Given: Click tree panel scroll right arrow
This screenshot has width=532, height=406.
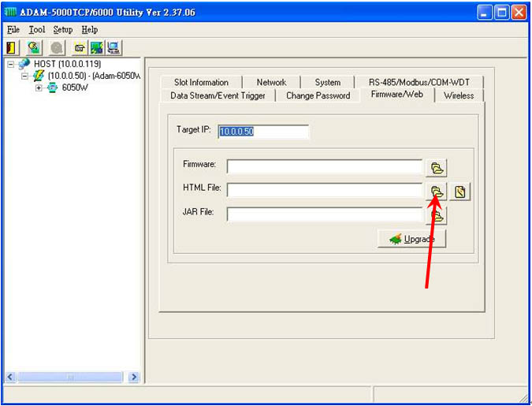Looking at the screenshot, I should (134, 377).
